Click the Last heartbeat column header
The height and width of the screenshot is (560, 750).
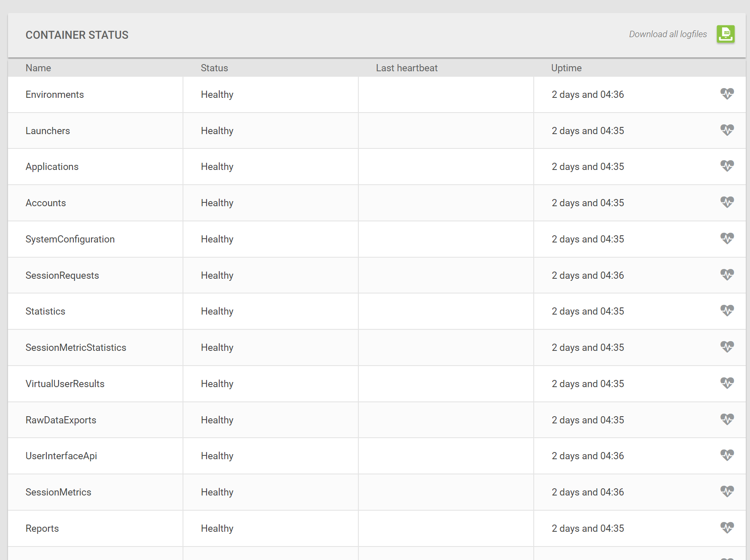pyautogui.click(x=407, y=68)
